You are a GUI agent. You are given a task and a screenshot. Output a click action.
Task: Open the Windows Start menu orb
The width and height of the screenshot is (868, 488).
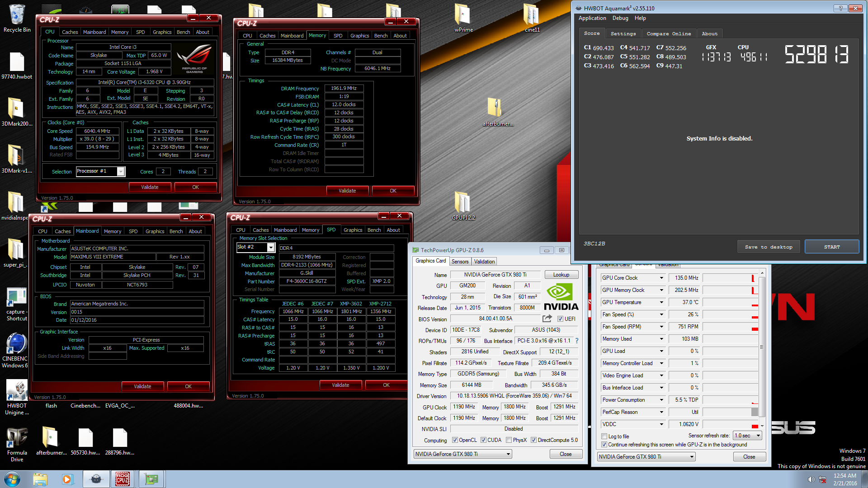click(x=12, y=479)
